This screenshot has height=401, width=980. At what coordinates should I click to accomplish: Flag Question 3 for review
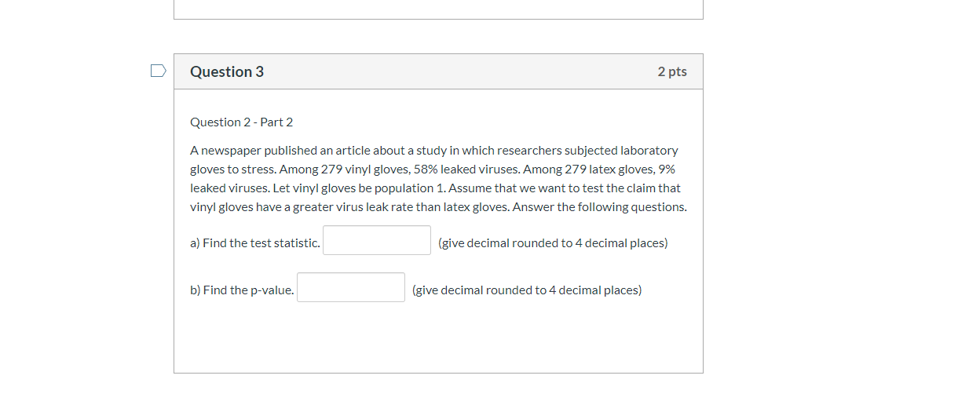(x=158, y=71)
